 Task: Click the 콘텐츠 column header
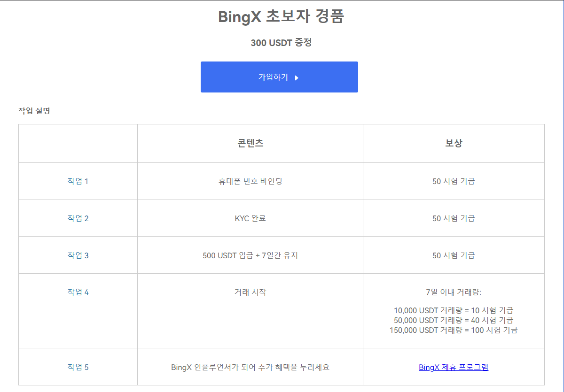250,143
